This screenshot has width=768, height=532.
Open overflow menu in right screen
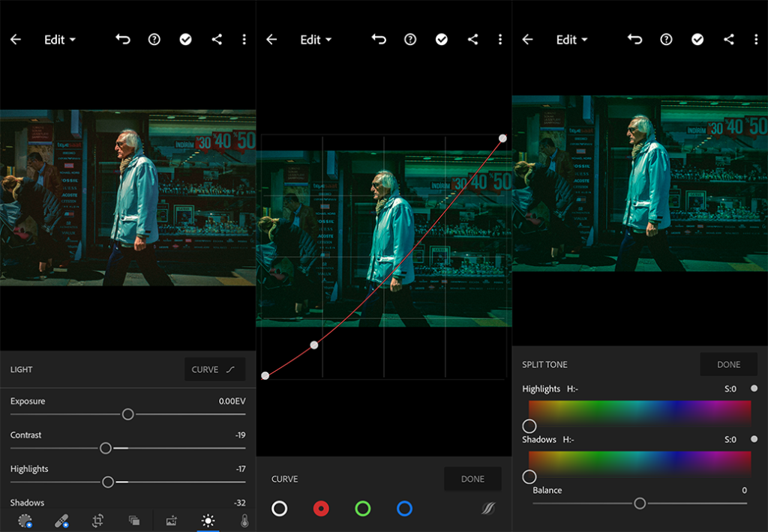point(756,40)
